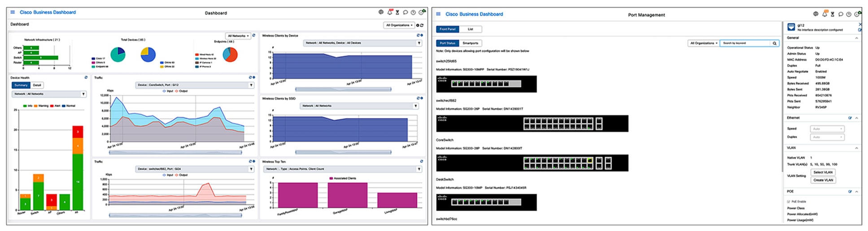The width and height of the screenshot is (868, 231).
Task: Select the Smartports tab
Action: [x=470, y=43]
